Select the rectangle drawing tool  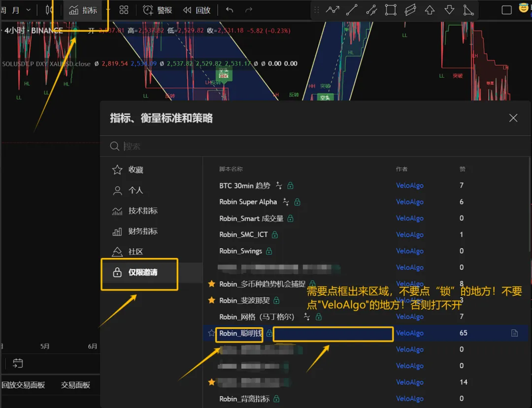391,10
